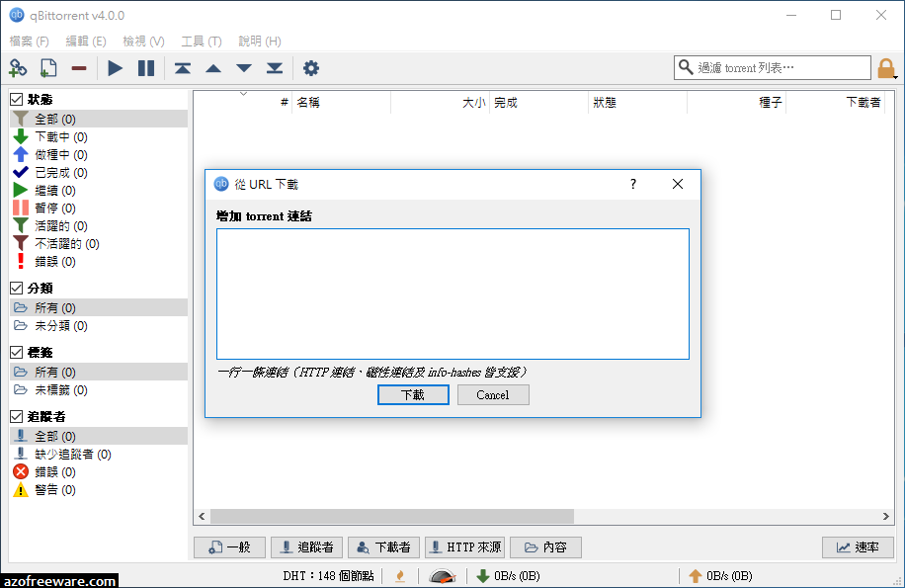Viewport: 905px width, 588px height.
Task: Open the add torrent file tool
Action: [x=46, y=67]
